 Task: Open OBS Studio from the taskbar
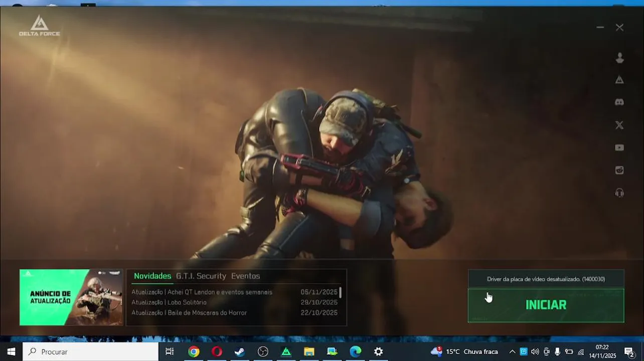click(x=263, y=351)
